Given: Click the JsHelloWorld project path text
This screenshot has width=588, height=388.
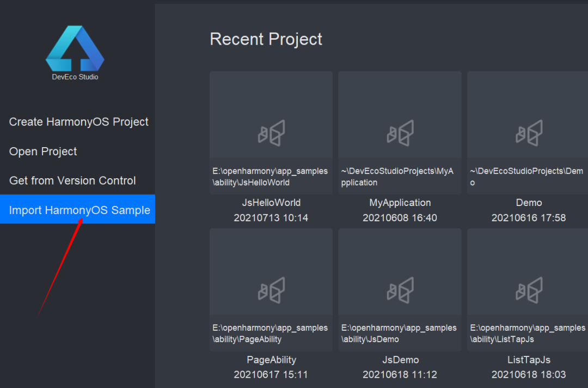Looking at the screenshot, I should coord(270,177).
